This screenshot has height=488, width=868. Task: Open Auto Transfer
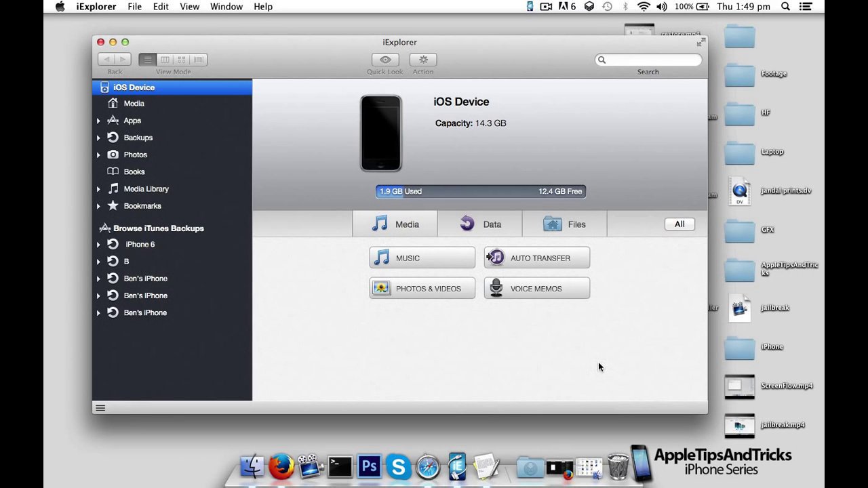click(x=536, y=258)
